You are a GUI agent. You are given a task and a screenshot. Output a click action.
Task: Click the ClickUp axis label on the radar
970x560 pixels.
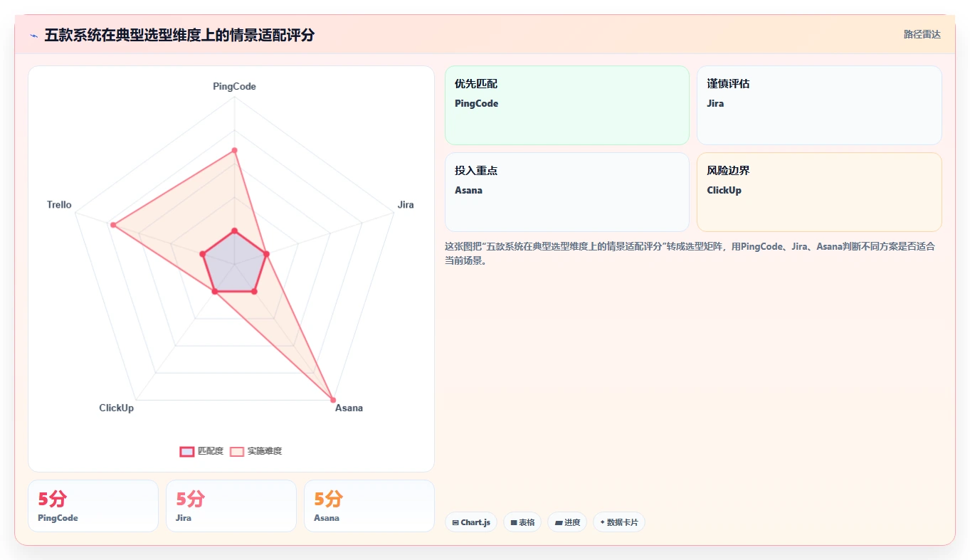point(116,408)
